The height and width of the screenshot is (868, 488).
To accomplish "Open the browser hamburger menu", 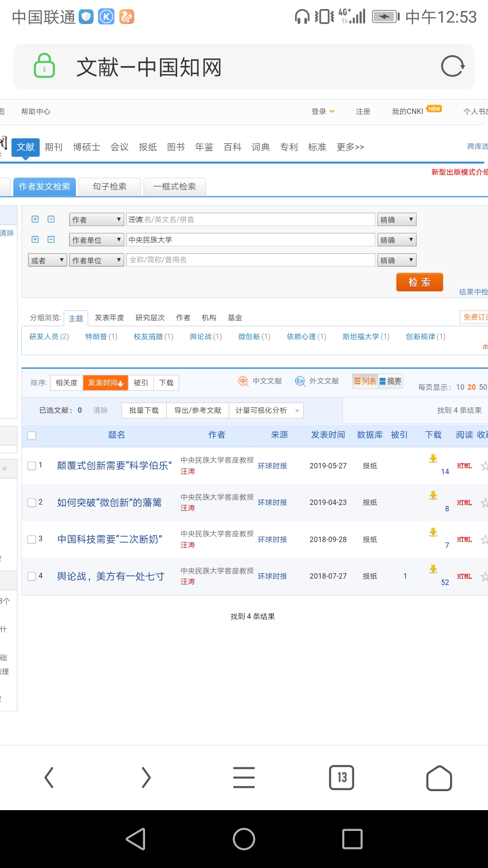I will click(244, 778).
